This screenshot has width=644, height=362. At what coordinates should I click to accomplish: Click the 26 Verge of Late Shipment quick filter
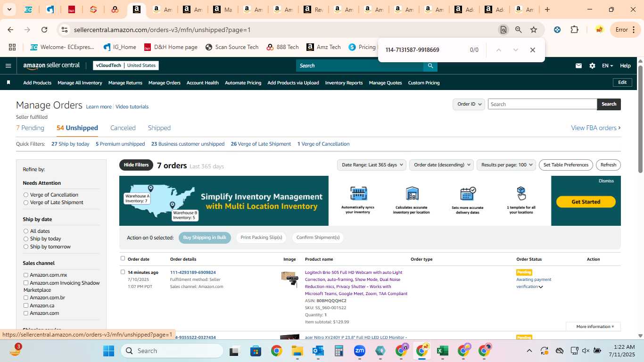click(261, 144)
